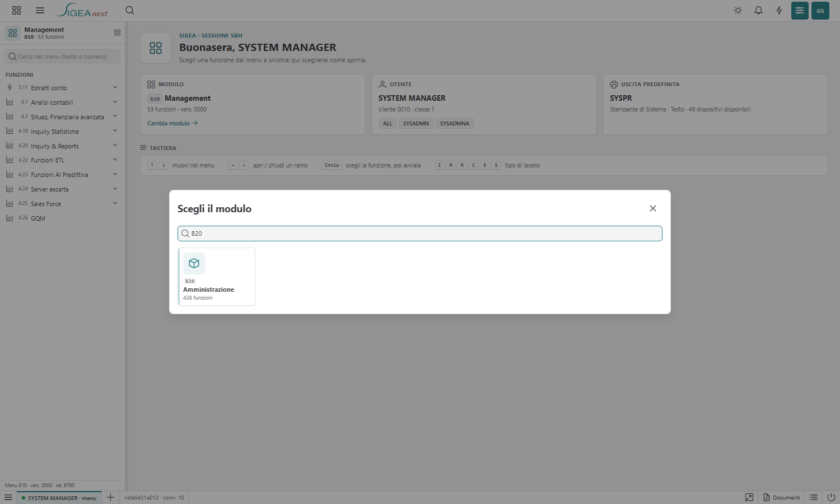This screenshot has width=840, height=504.
Task: Add a new session tab with the plus icon
Action: pos(110,497)
